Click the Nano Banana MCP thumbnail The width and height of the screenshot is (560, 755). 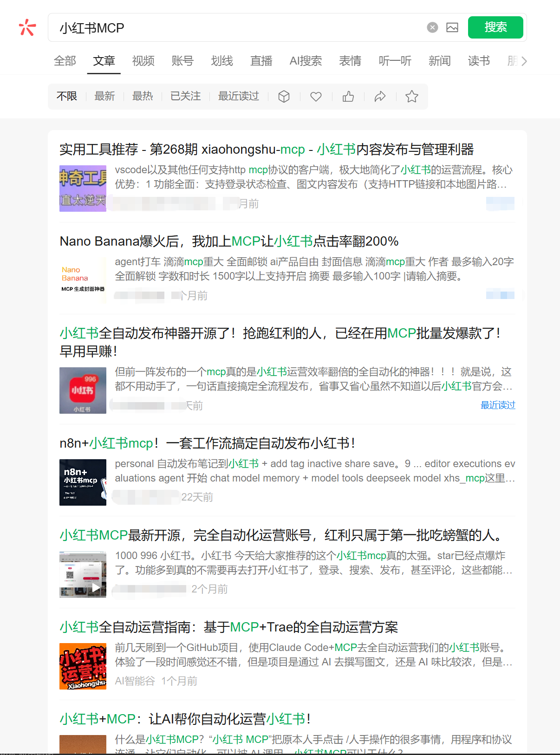click(x=83, y=280)
